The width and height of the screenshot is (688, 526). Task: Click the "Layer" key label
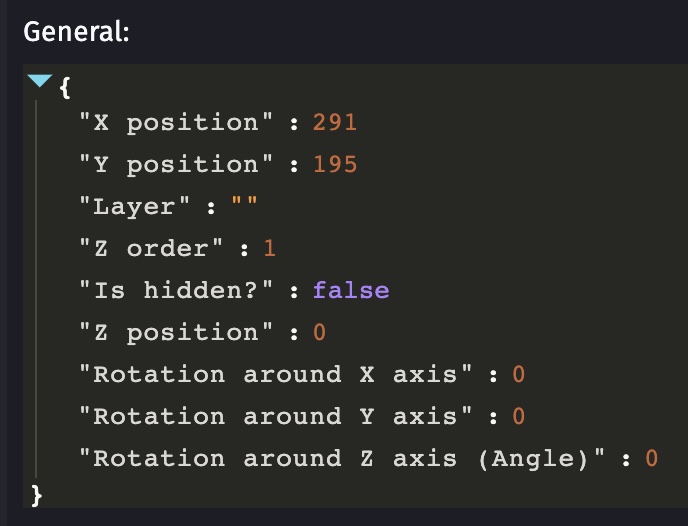coord(134,207)
